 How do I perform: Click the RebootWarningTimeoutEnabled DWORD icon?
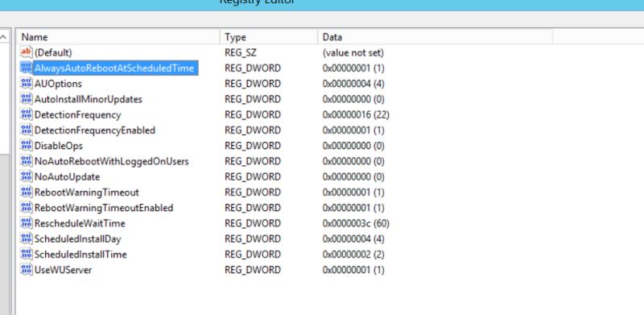(26, 208)
